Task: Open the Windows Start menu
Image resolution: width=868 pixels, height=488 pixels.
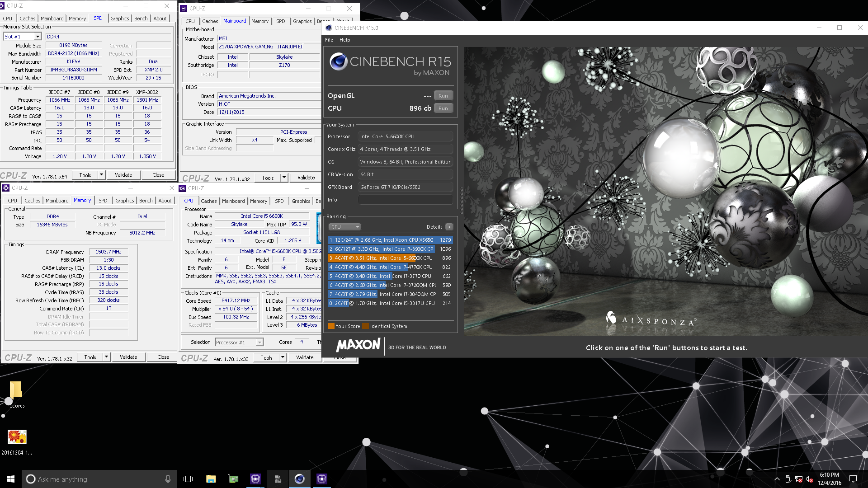Action: 11,479
